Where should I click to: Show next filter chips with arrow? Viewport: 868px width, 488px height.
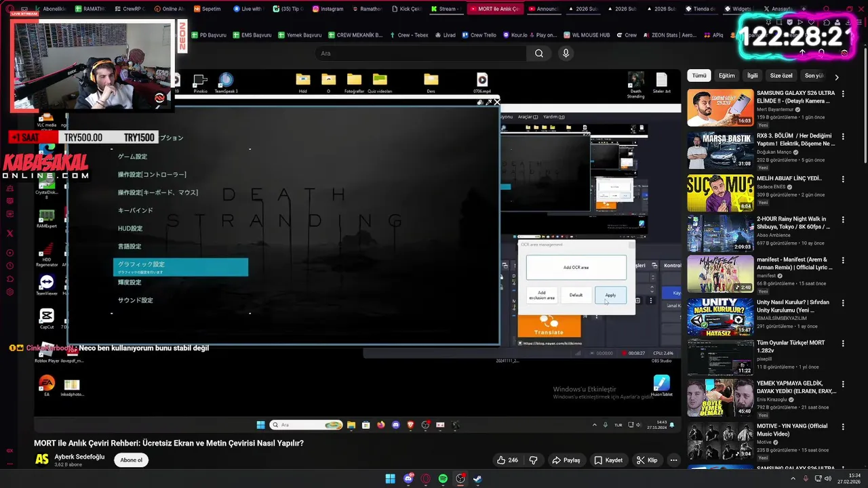[837, 77]
